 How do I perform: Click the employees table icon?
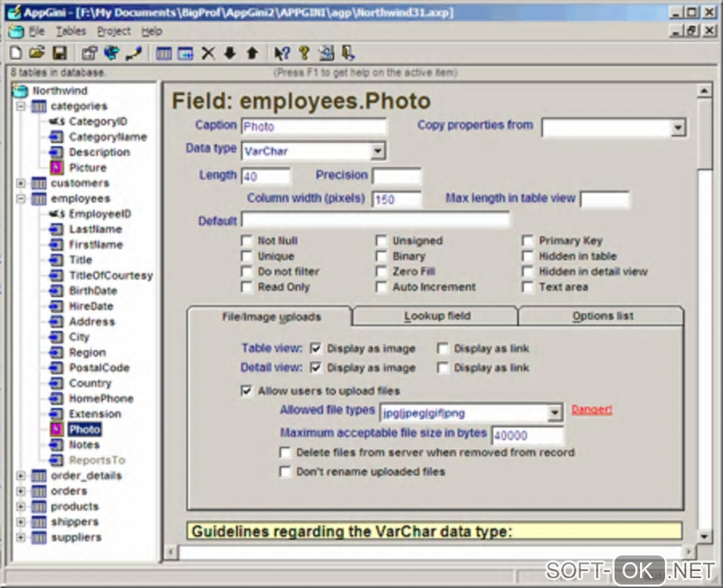(39, 198)
